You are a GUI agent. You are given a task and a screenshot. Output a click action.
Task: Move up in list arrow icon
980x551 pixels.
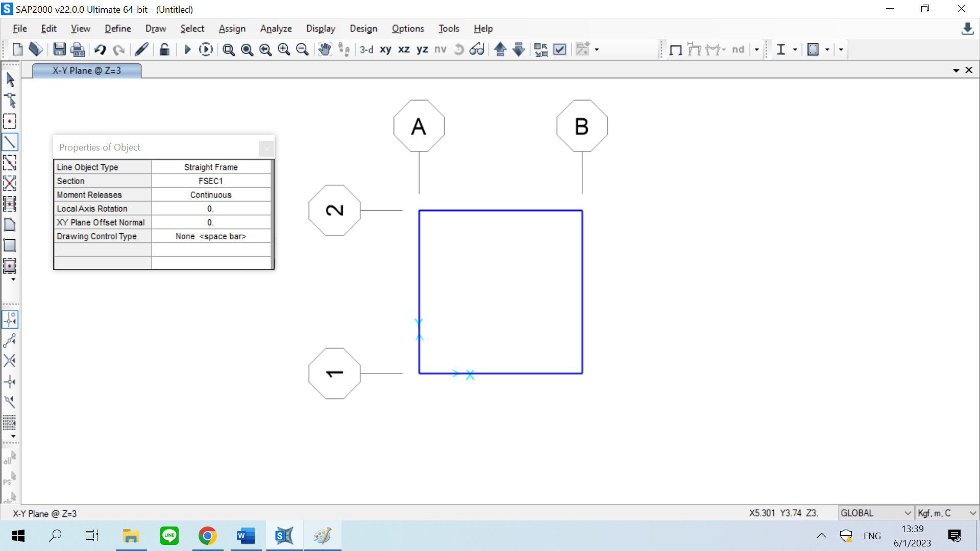coord(500,49)
